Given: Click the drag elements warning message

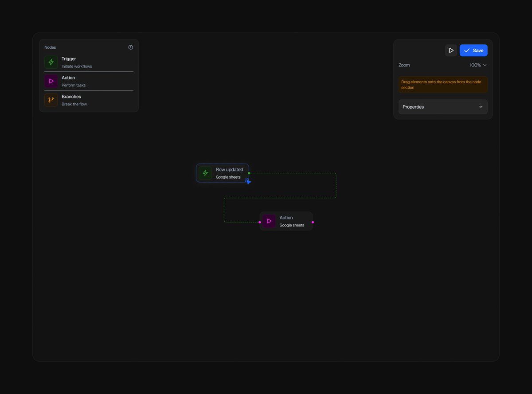Looking at the screenshot, I should [442, 85].
